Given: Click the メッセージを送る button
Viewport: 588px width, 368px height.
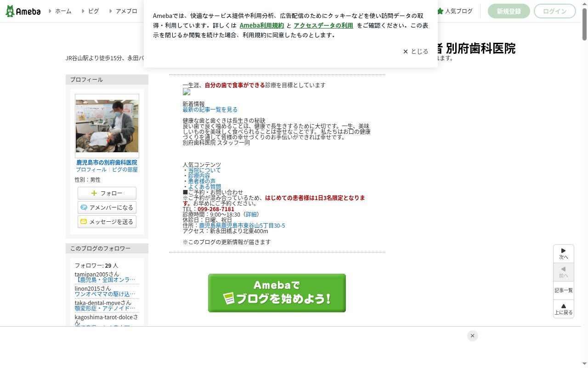Looking at the screenshot, I should pyautogui.click(x=107, y=222).
